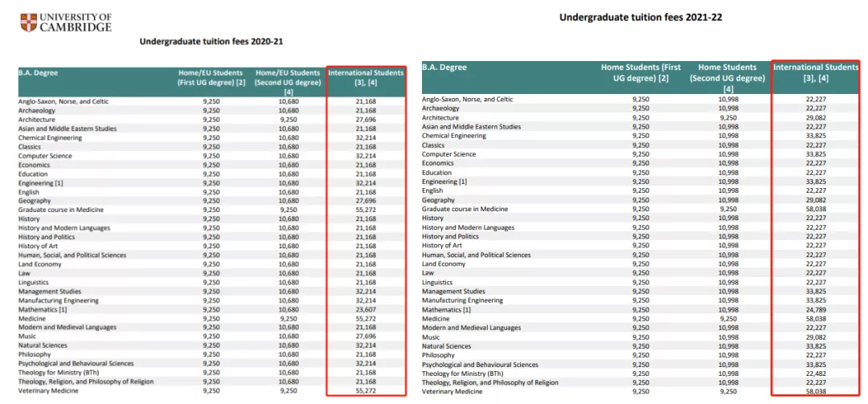Select the 'Undergraduate tuition fees 2020-21' heading
This screenshot has width=868, height=404.
click(211, 42)
